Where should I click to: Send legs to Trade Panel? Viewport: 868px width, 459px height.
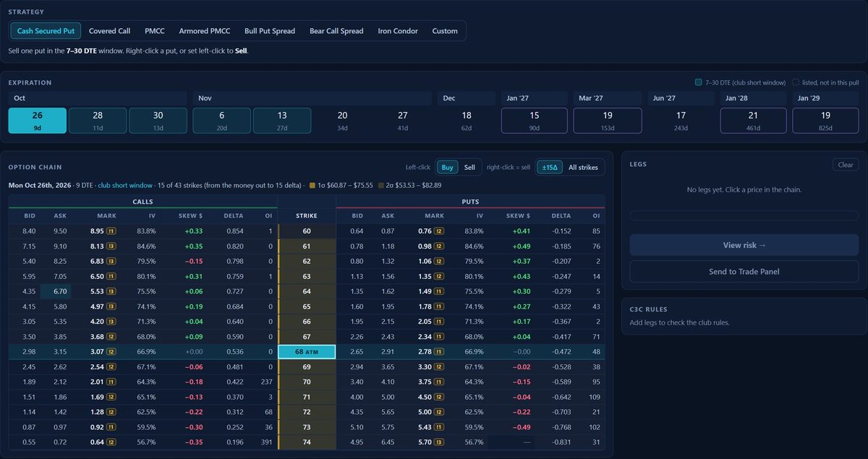point(744,272)
